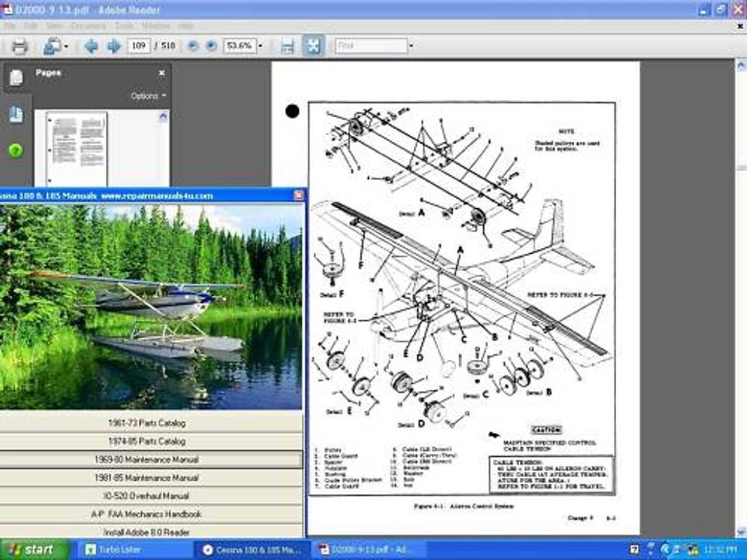Image resolution: width=747 pixels, height=560 pixels.
Task: Click the zoom out button
Action: [x=193, y=45]
